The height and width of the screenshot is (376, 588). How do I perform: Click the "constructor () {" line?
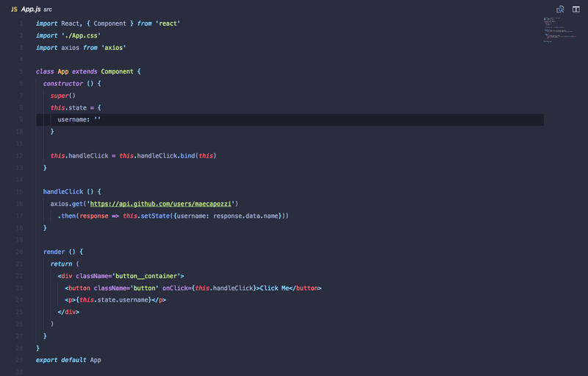pos(72,84)
